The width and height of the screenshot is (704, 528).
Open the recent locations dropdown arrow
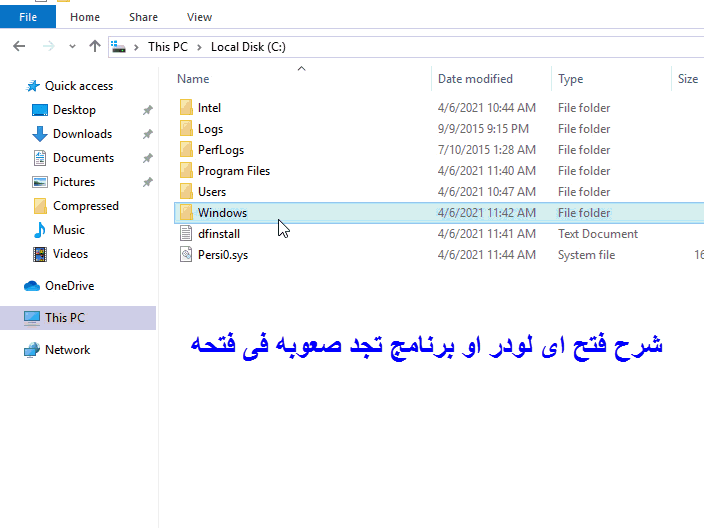[72, 46]
